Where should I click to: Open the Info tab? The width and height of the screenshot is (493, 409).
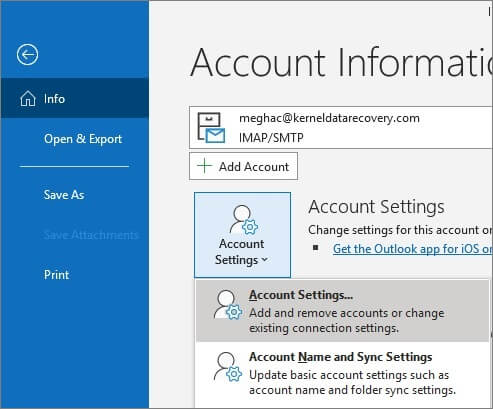75,99
